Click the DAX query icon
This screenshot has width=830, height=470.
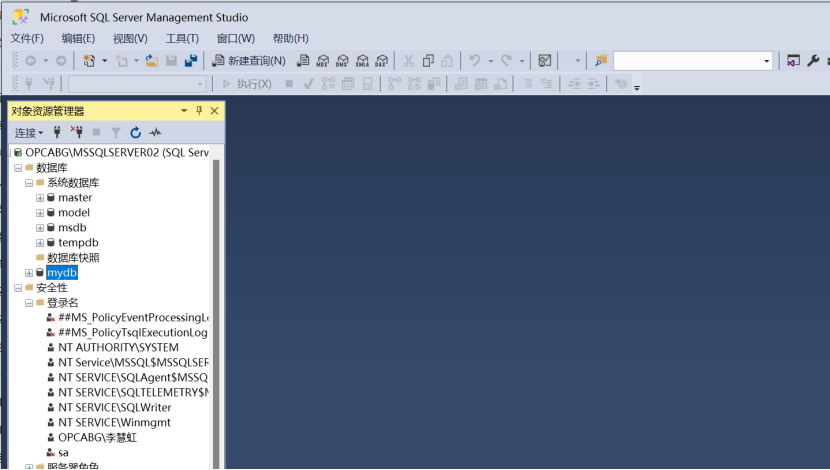[382, 61]
